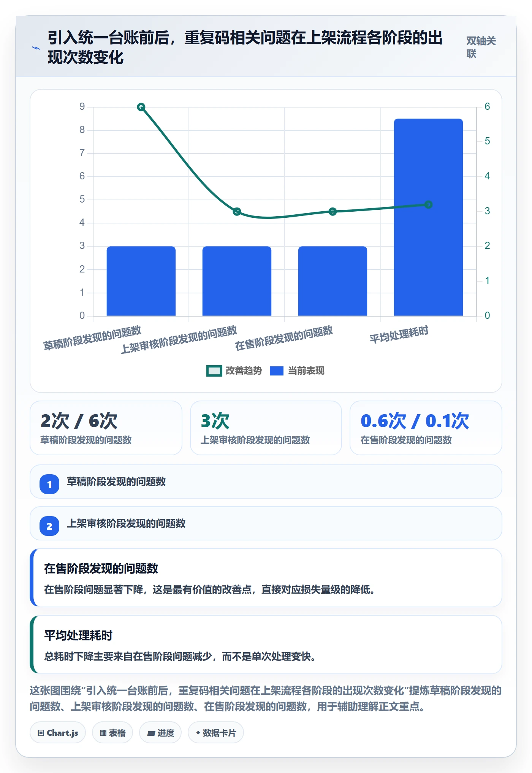
Task: Click the lightning bolt icon beside the title
Action: click(x=36, y=48)
